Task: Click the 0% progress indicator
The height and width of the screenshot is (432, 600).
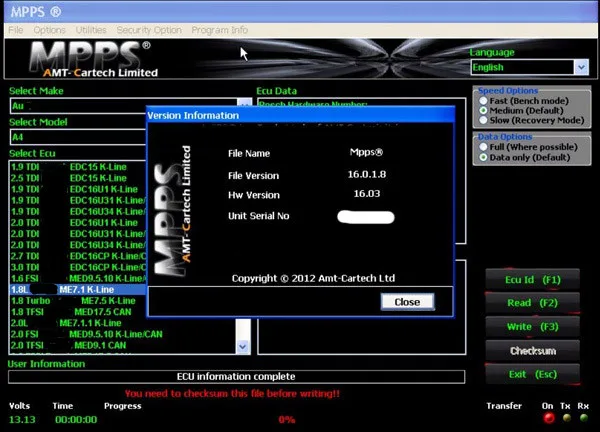Action: (287, 420)
